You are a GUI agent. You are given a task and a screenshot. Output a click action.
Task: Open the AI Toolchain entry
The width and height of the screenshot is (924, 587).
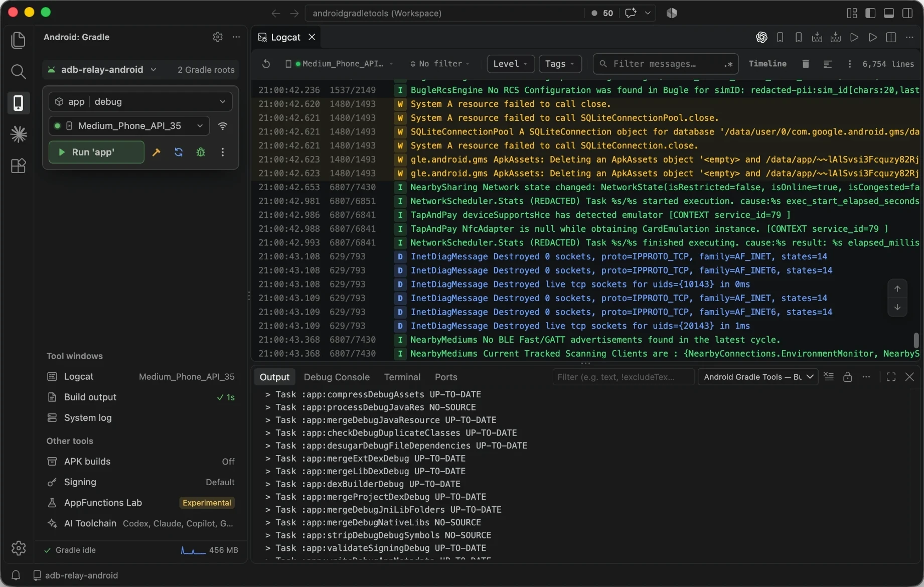[x=140, y=523]
